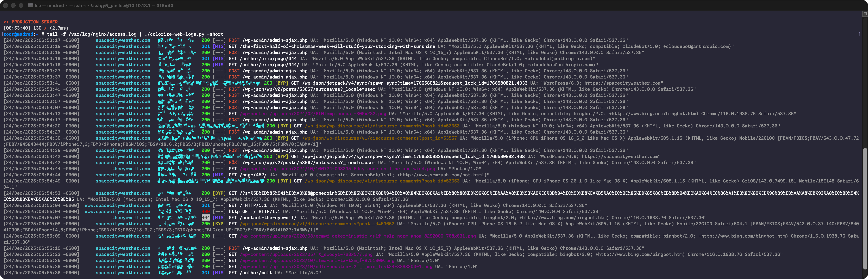Click the command mark bracket right of prompt line
This screenshot has width=868, height=279.
click(859, 34)
